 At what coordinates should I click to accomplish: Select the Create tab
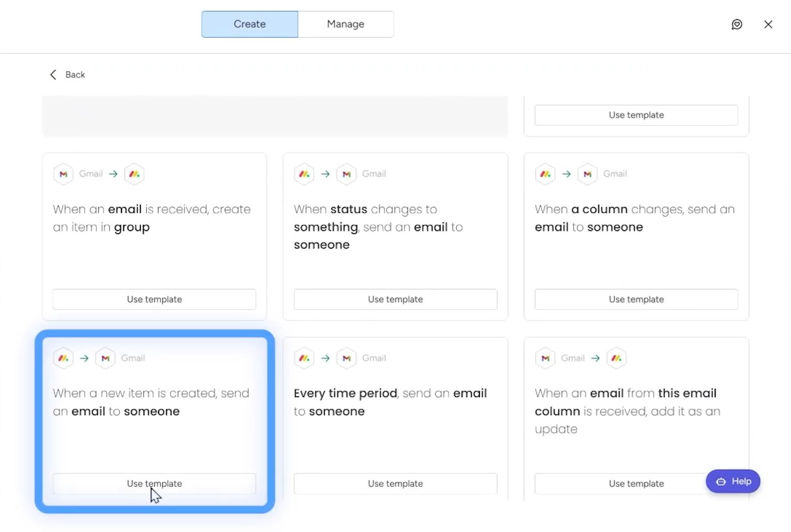pyautogui.click(x=249, y=24)
